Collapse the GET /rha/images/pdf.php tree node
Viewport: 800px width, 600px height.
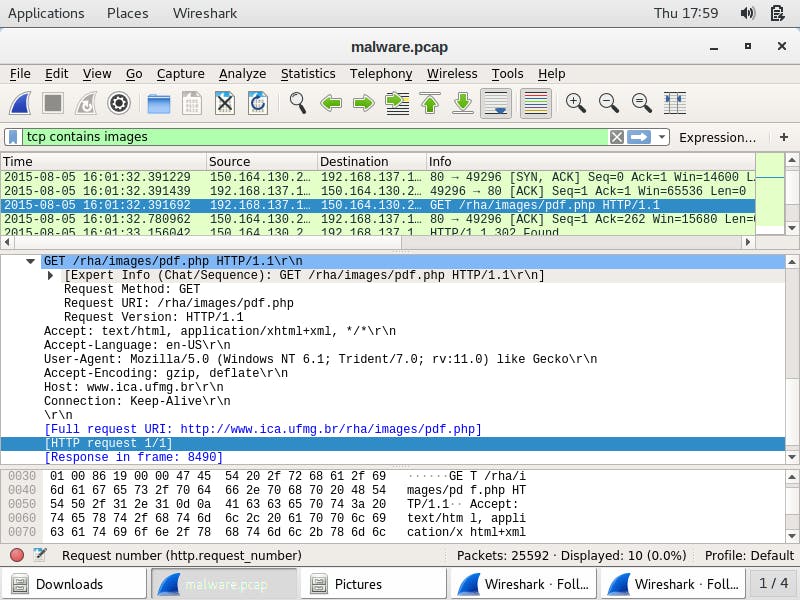pos(31,261)
